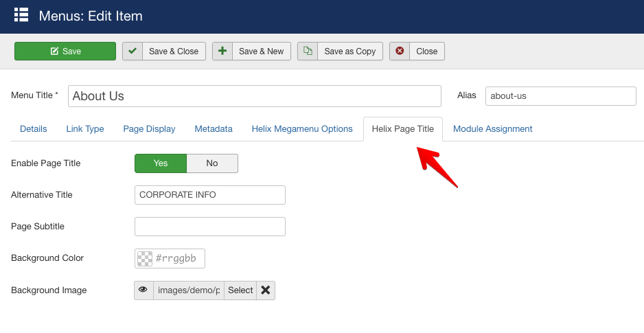644x333 pixels.
Task: Set Enable Page Title to Yes
Action: click(161, 163)
